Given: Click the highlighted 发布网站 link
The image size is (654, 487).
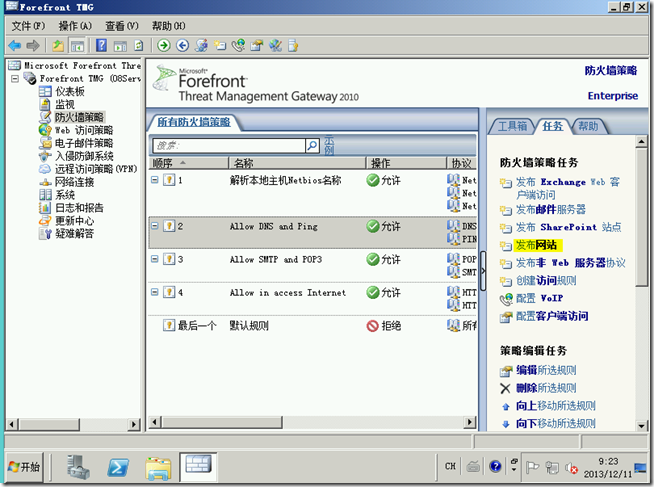Looking at the screenshot, I should 536,245.
